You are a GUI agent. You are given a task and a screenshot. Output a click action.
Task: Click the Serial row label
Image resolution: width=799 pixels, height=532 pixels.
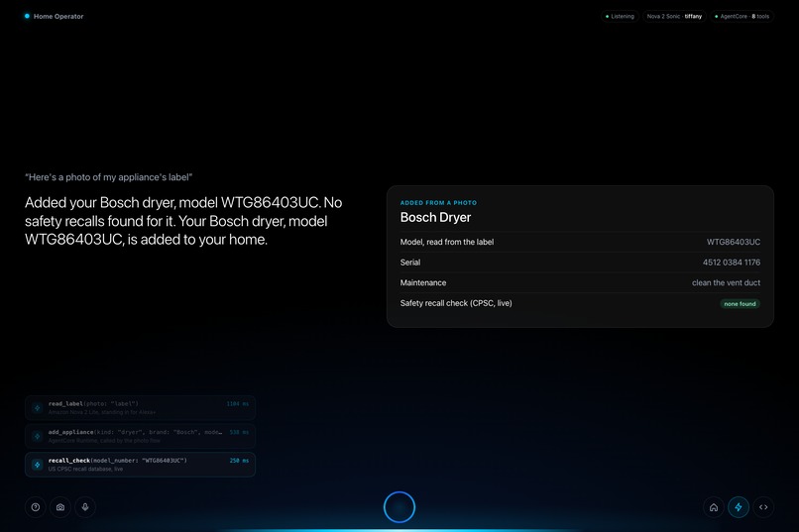point(410,263)
